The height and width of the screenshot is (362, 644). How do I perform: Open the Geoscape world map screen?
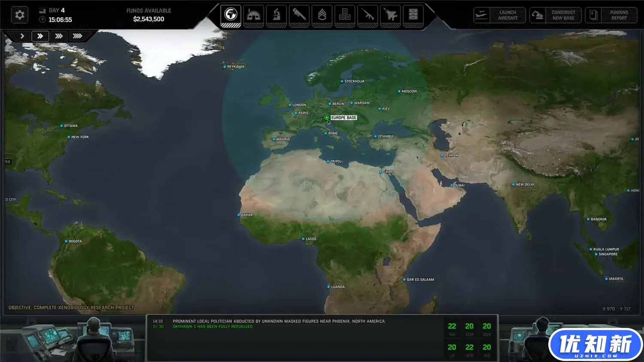click(x=231, y=15)
